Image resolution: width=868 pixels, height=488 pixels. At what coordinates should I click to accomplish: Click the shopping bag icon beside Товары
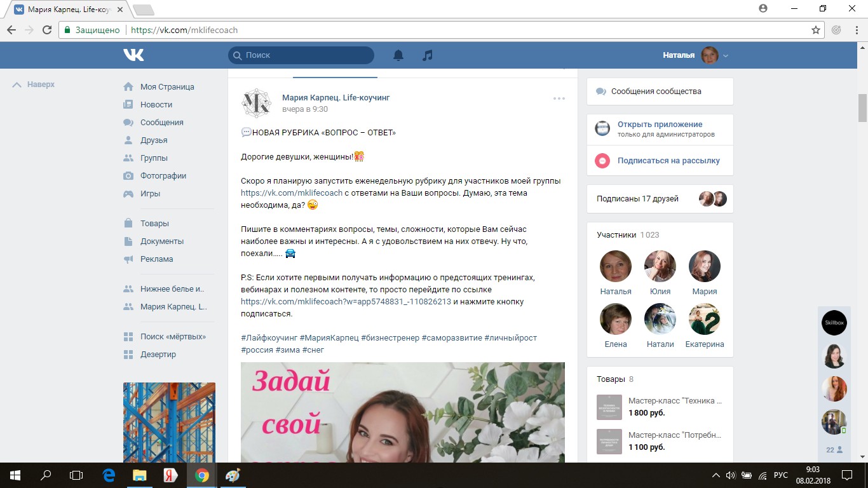pyautogui.click(x=128, y=224)
